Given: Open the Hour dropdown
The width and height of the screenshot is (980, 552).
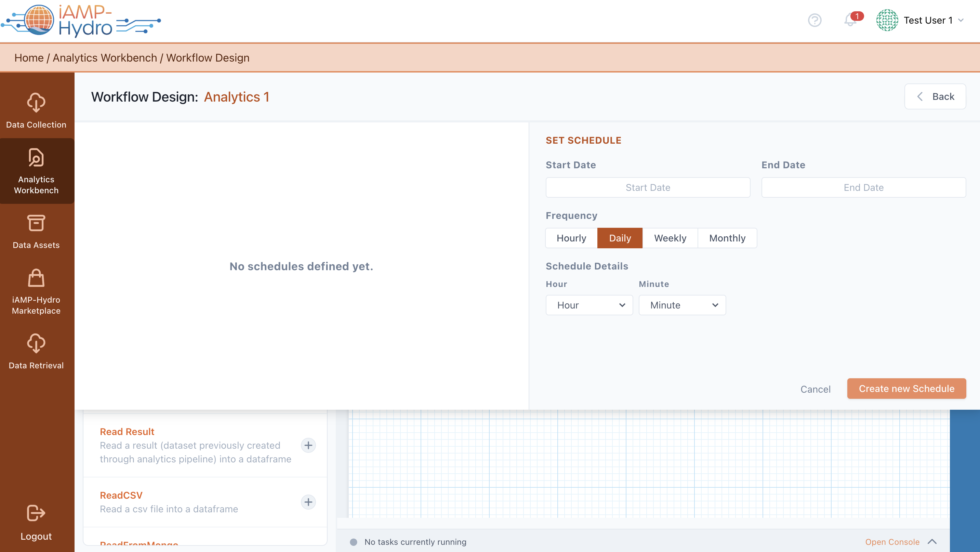Looking at the screenshot, I should click(589, 305).
